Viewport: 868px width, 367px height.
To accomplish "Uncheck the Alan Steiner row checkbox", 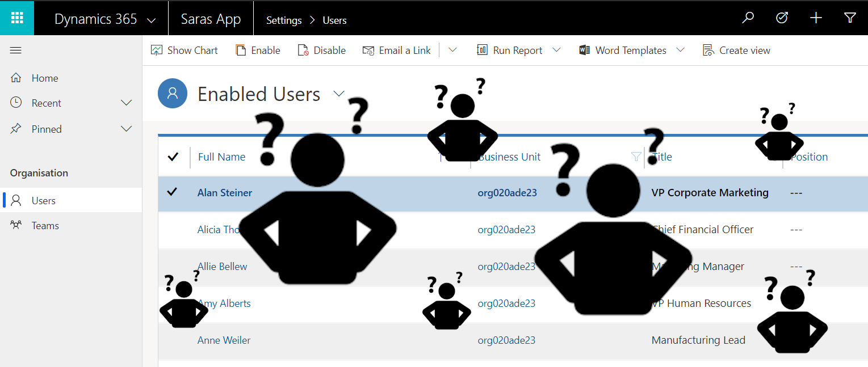I will (x=172, y=192).
